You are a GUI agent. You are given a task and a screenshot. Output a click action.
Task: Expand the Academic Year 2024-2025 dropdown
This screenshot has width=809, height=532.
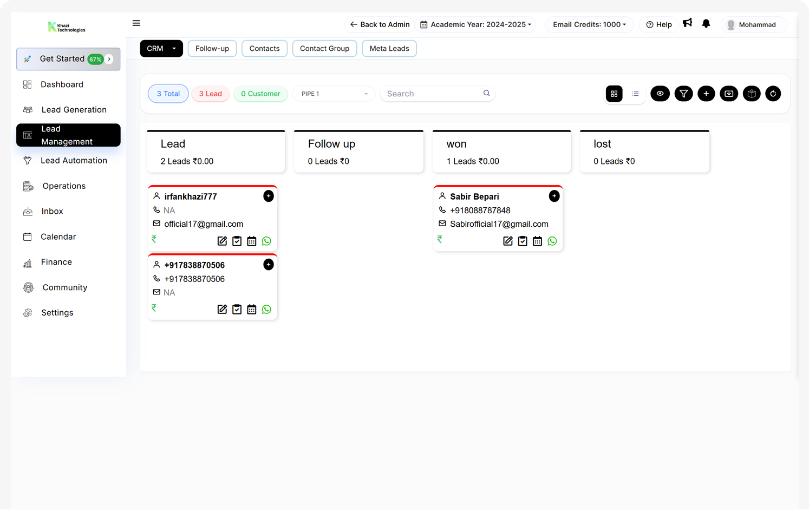[476, 24]
